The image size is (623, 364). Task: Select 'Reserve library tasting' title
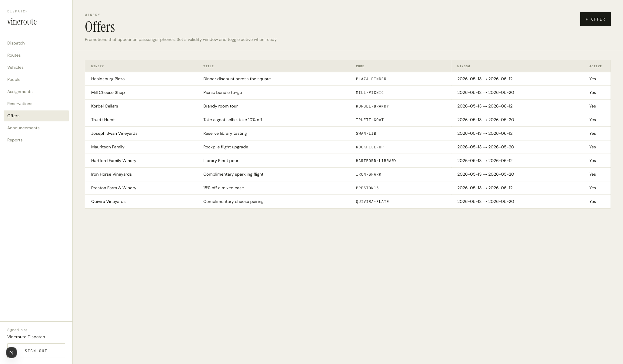(225, 133)
